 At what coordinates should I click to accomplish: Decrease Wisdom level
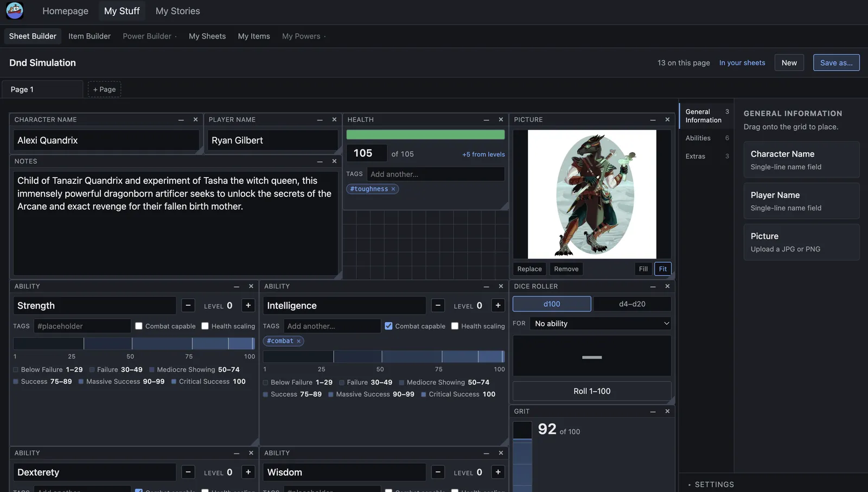438,472
